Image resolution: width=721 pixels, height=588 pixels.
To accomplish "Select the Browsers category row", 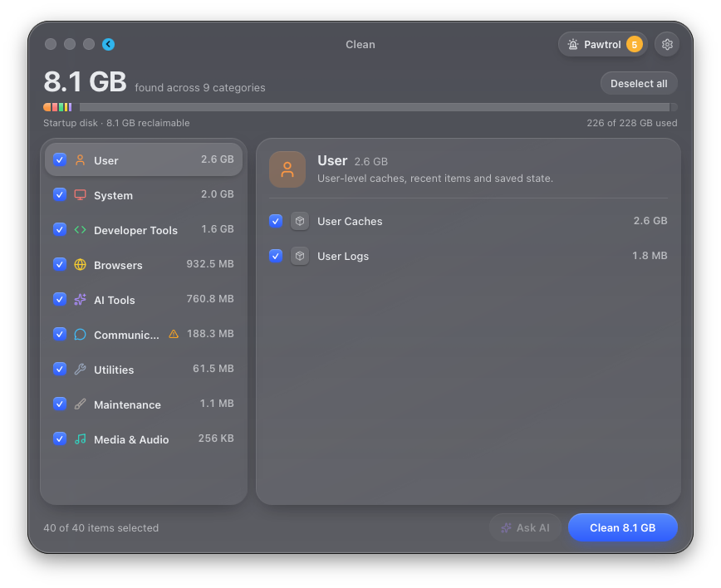I will click(x=144, y=264).
